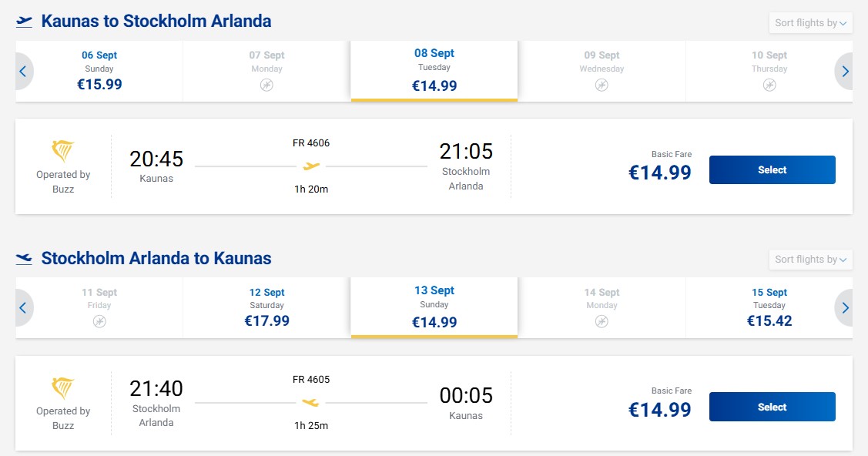Click the landing plane icon beside Stockholm heading
868x456 pixels.
(x=24, y=259)
